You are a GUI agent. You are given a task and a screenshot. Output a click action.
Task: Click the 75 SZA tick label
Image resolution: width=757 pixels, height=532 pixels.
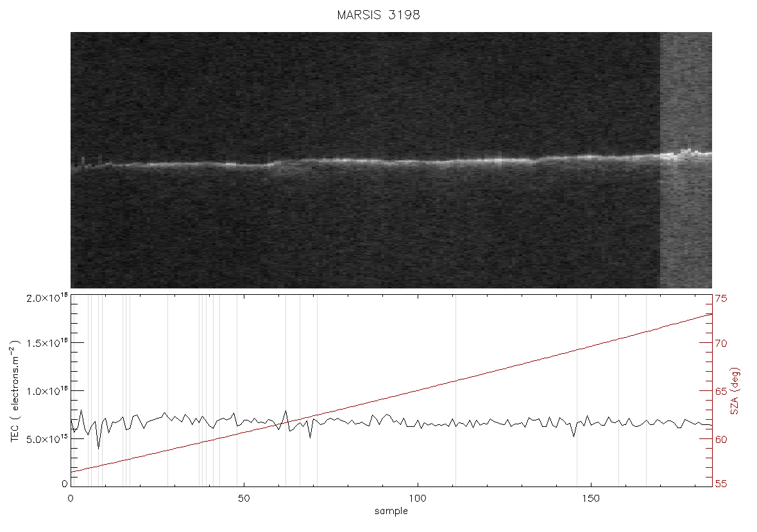coord(721,299)
